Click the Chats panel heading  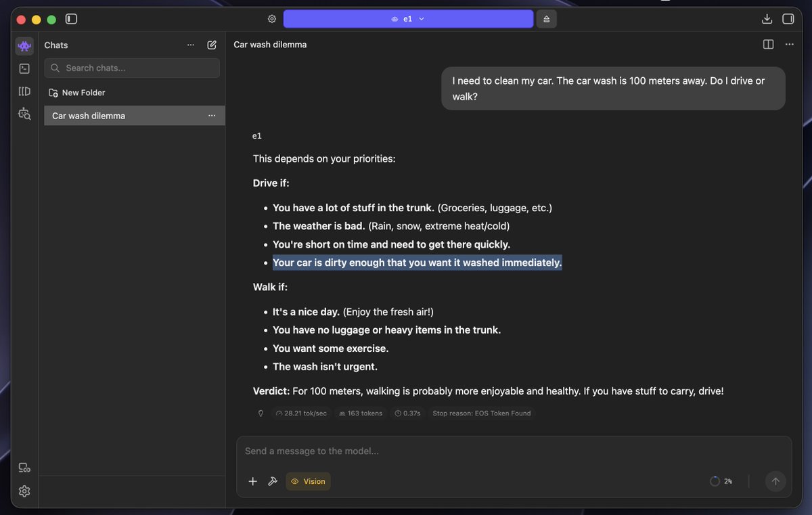pyautogui.click(x=56, y=45)
